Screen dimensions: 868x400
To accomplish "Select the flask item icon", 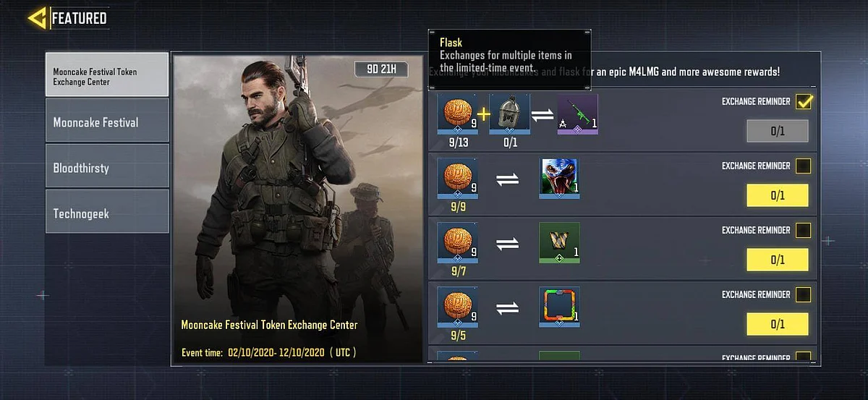I will (x=509, y=114).
